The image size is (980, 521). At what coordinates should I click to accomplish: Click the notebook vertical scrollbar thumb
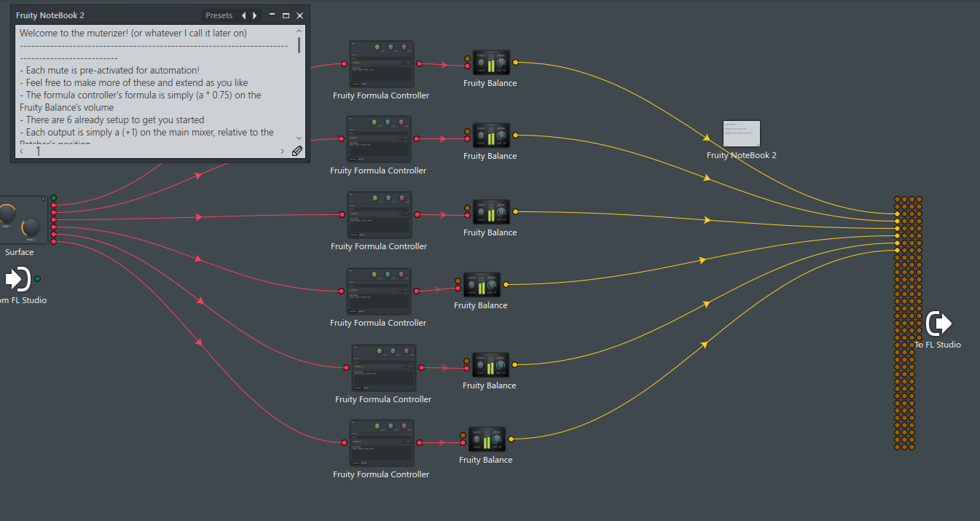(299, 45)
